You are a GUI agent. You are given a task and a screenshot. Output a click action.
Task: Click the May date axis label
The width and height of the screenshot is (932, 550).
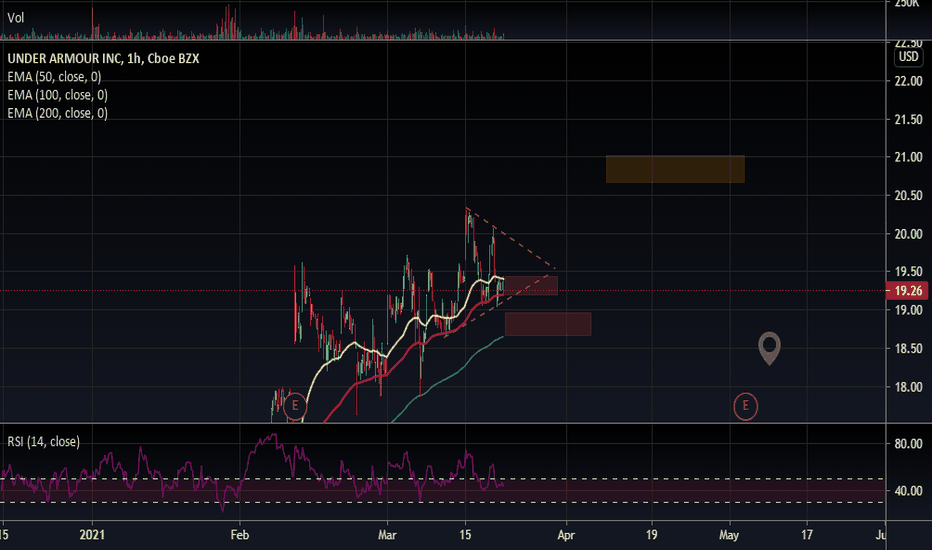click(x=729, y=535)
